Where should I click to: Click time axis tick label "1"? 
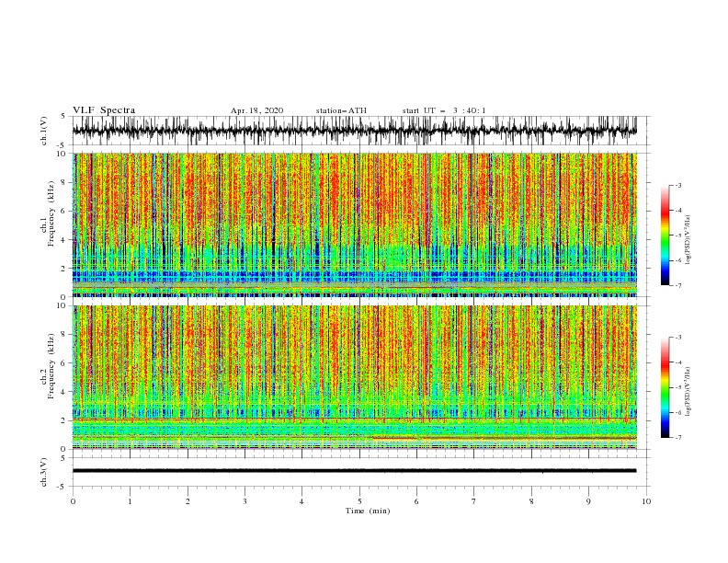click(x=130, y=501)
